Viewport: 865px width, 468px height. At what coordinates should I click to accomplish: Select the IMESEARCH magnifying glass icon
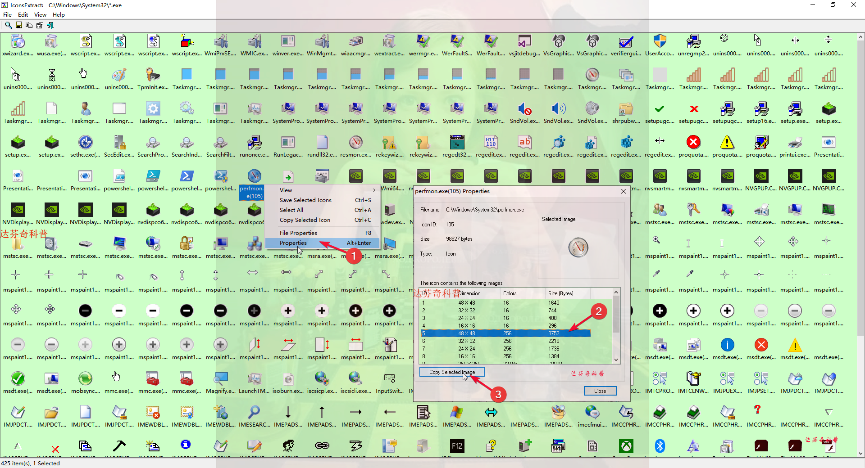(254, 412)
